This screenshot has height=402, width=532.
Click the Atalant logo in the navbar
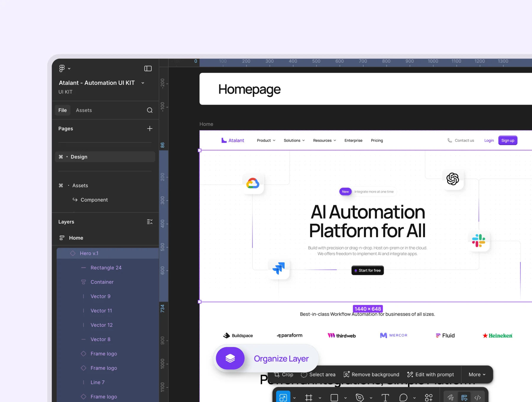coord(233,140)
